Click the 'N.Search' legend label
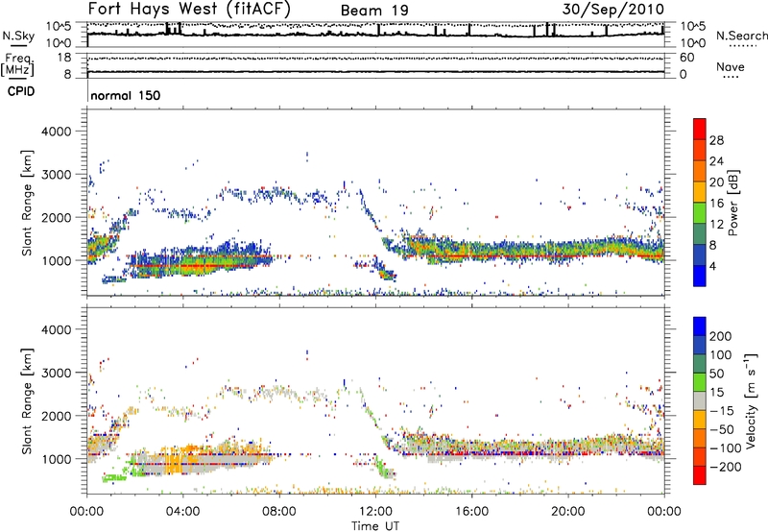Viewport: 768px width, 532px height. pos(741,36)
